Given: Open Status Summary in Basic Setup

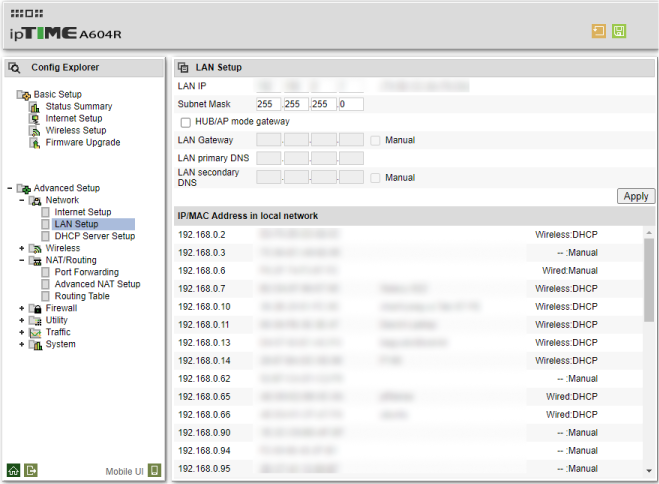Looking at the screenshot, I should point(78,106).
